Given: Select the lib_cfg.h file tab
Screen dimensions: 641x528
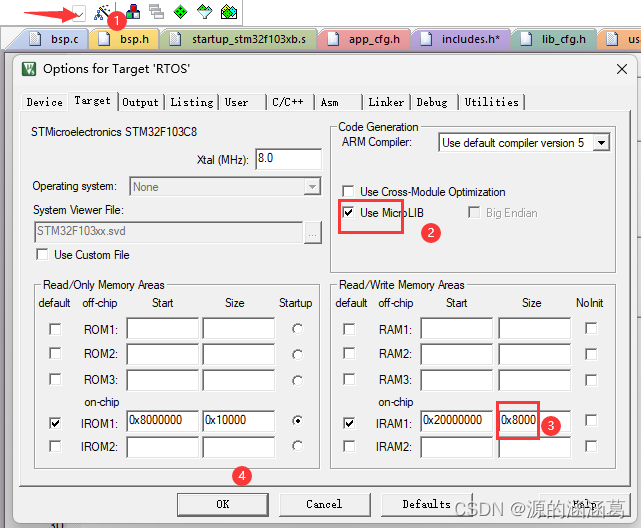Looking at the screenshot, I should 554,39.
